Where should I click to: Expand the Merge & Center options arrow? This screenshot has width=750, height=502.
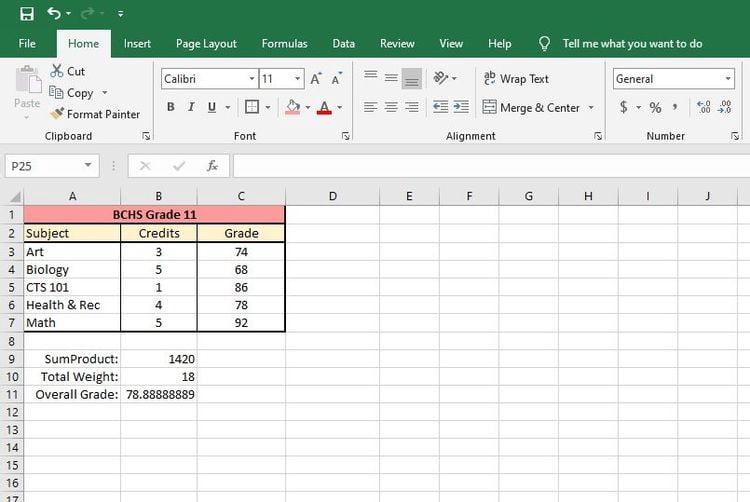591,107
